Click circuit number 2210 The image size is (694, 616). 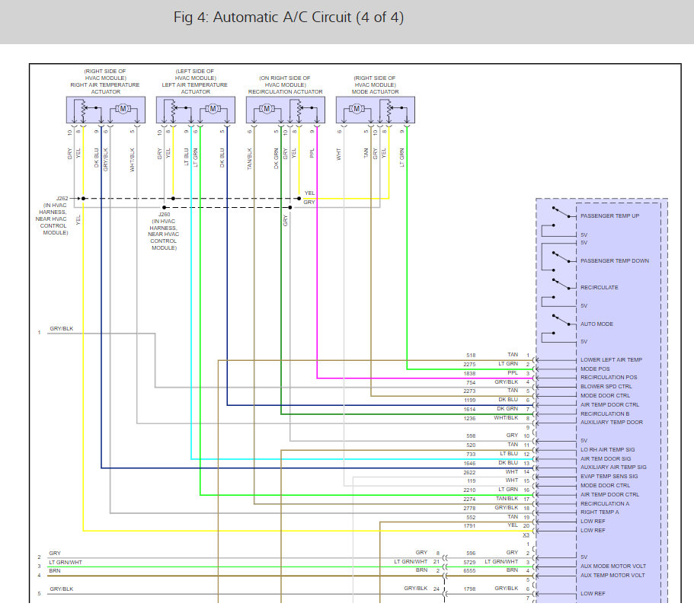pos(469,490)
